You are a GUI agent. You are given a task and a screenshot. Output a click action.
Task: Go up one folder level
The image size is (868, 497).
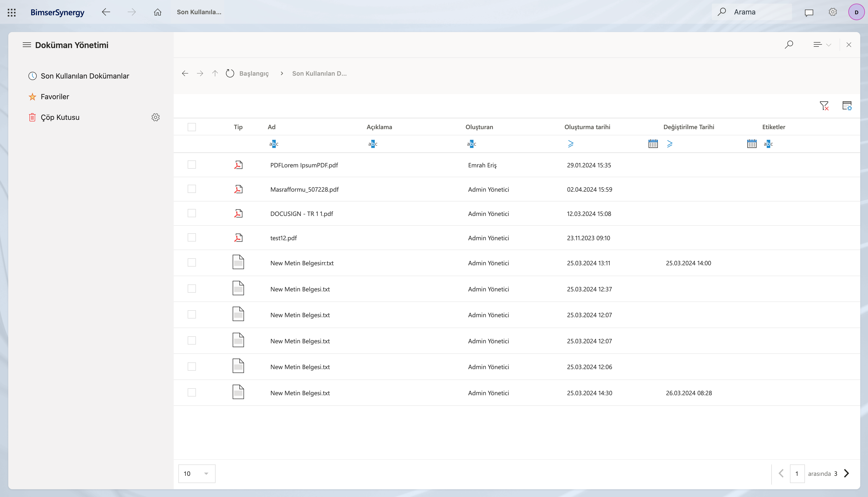point(215,73)
